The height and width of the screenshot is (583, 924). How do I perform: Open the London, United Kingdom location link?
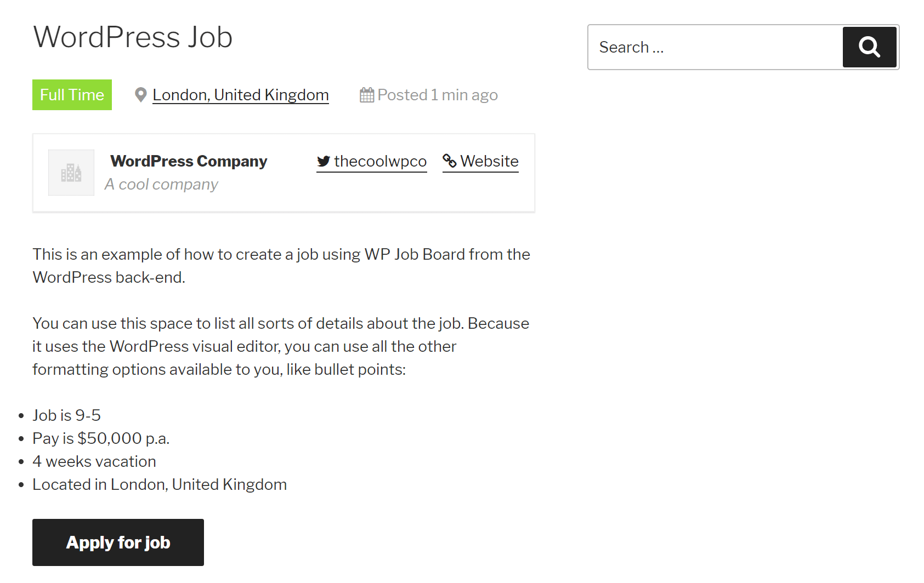241,94
